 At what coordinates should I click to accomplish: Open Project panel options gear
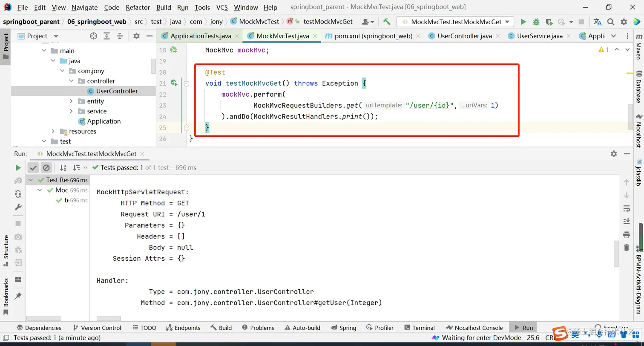pyautogui.click(x=136, y=36)
